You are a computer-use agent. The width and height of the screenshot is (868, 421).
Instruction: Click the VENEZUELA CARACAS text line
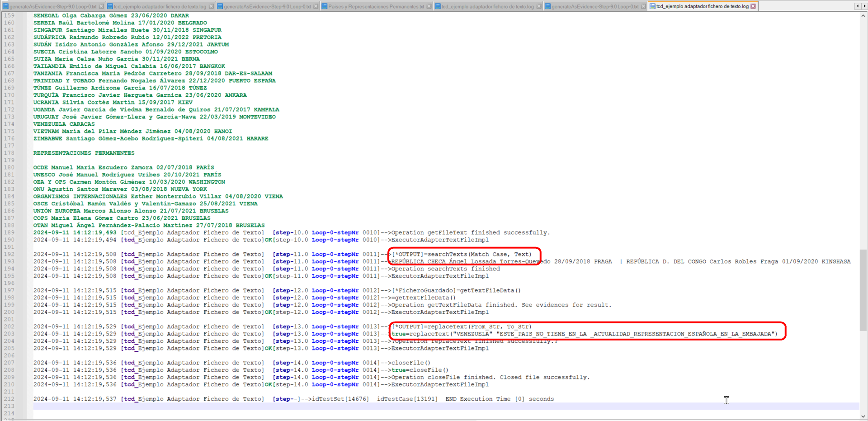point(64,124)
